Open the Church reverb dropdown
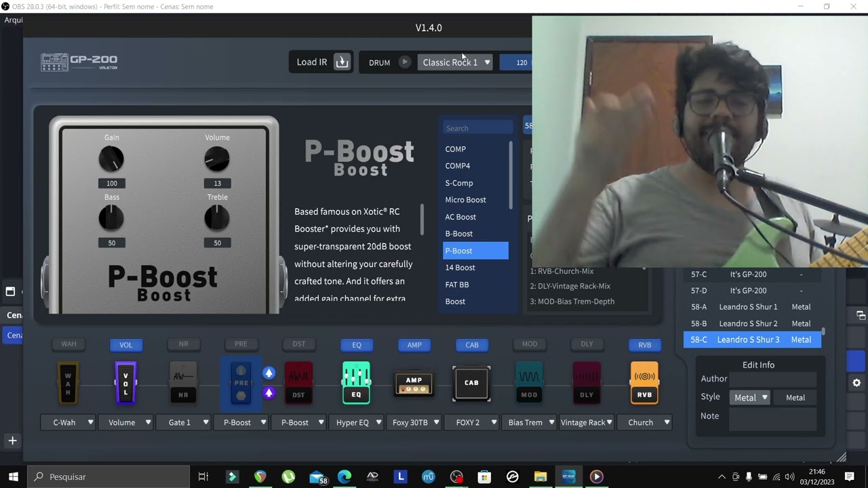Image resolution: width=868 pixels, height=488 pixels. click(x=644, y=422)
